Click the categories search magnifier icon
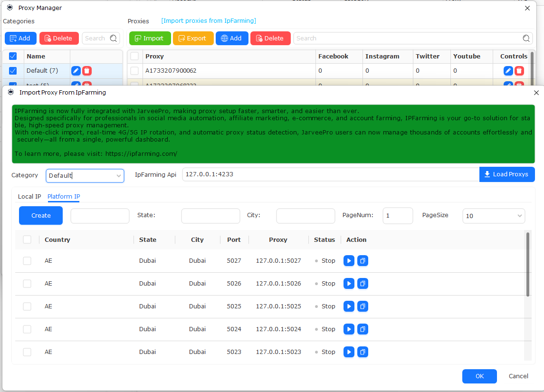This screenshot has height=392, width=544. 114,38
